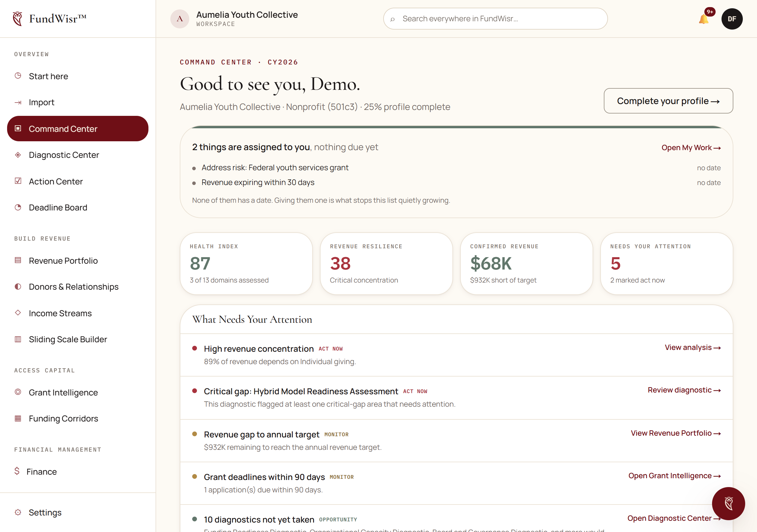Click the 'Revenue gap to annual target' heading

261,434
